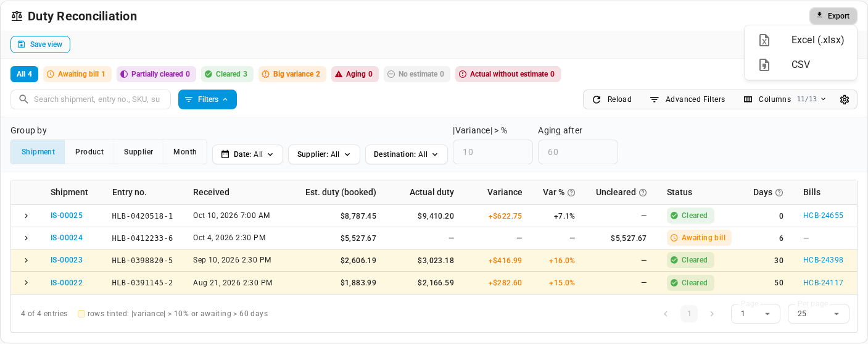Select the Cleared 3 filter chip

(227, 74)
